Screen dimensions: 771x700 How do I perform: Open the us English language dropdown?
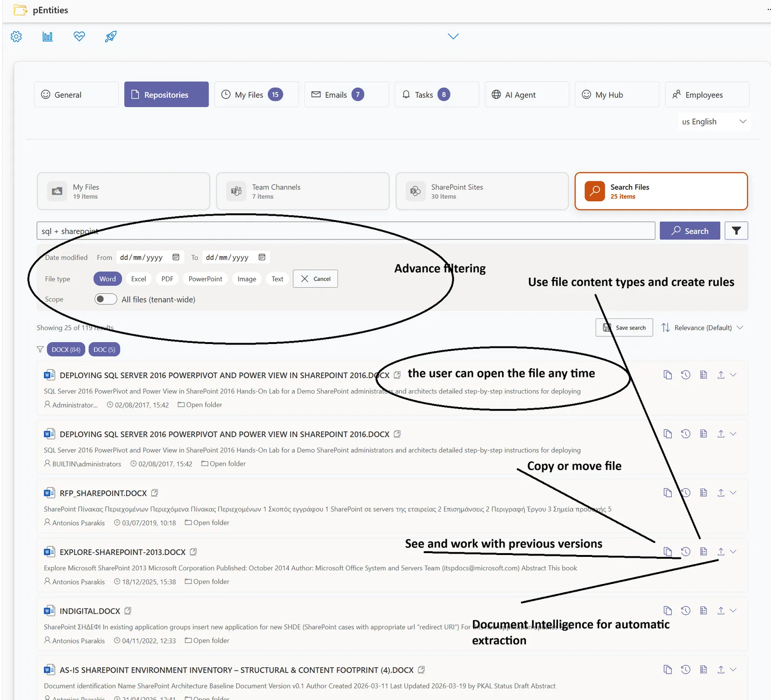point(714,121)
